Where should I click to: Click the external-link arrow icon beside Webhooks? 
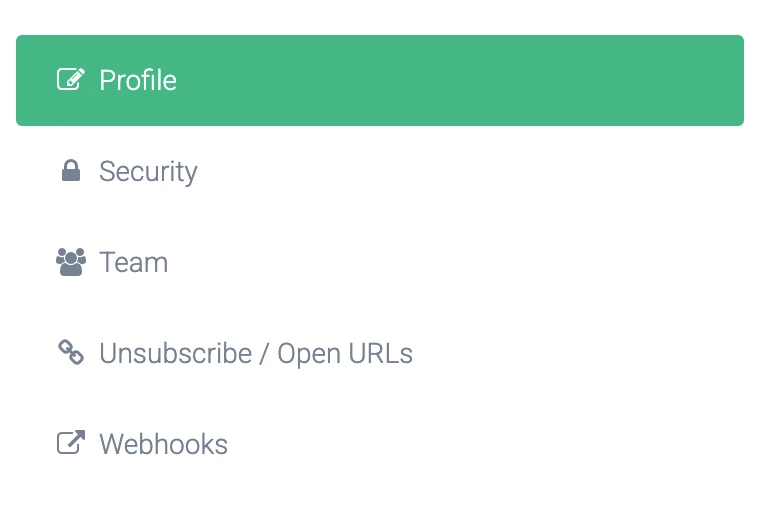pos(70,443)
